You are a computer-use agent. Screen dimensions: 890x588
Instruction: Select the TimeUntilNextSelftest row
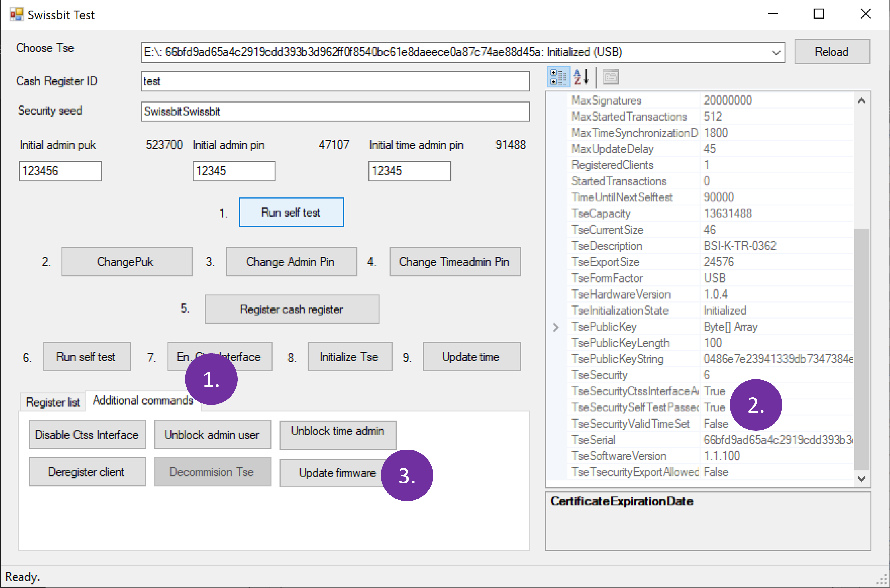pyautogui.click(x=711, y=197)
